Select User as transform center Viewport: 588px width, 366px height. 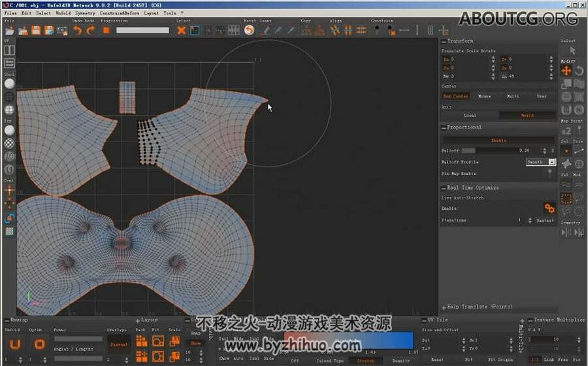click(x=542, y=96)
